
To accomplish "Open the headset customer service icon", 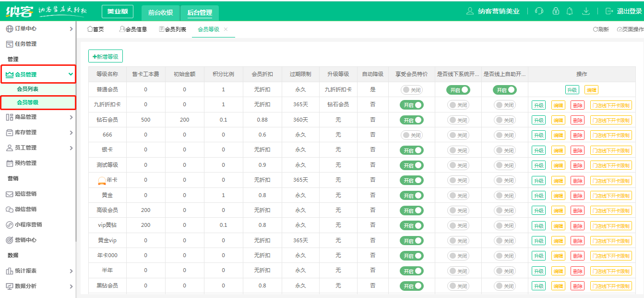I will 538,11.
